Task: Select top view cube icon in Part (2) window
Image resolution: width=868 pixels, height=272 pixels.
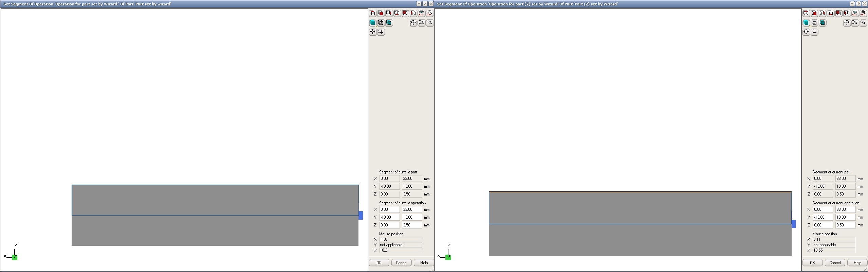Action: [806, 13]
